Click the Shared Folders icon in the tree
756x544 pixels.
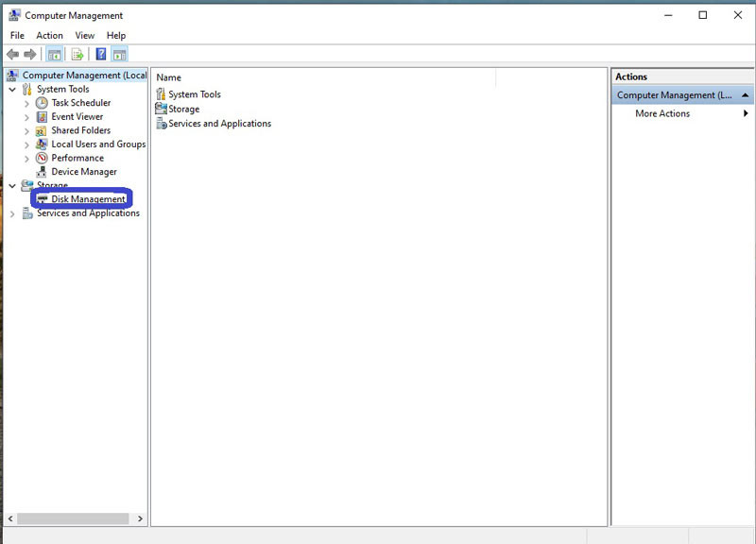tap(42, 130)
